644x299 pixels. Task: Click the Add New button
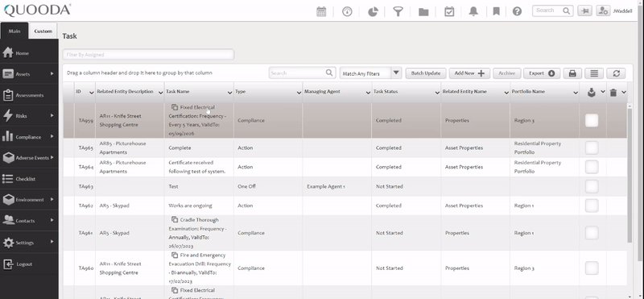[469, 73]
